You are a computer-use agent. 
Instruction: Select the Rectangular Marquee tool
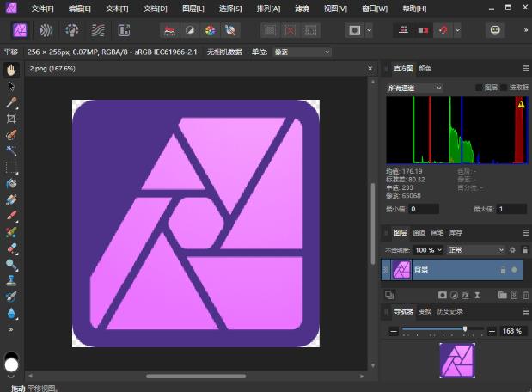click(x=11, y=168)
